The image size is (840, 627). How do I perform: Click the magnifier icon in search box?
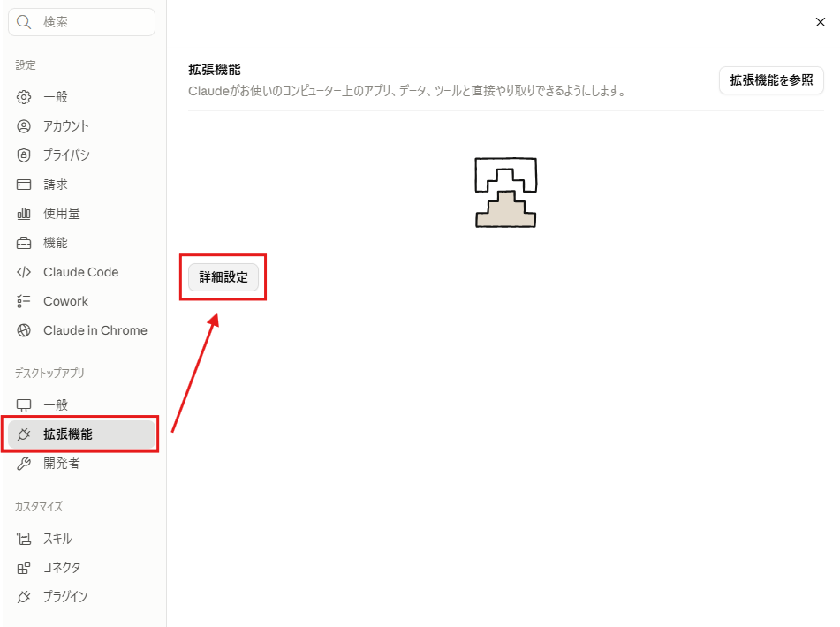point(24,22)
